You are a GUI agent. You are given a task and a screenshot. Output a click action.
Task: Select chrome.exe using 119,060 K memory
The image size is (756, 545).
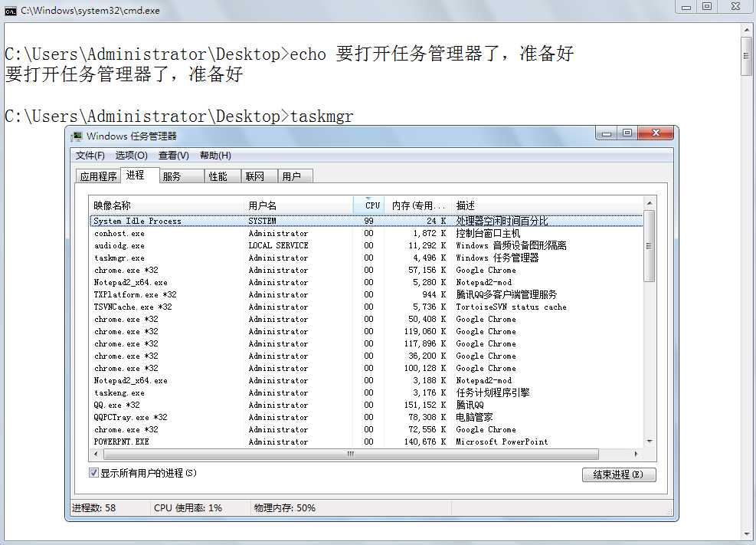coord(366,331)
